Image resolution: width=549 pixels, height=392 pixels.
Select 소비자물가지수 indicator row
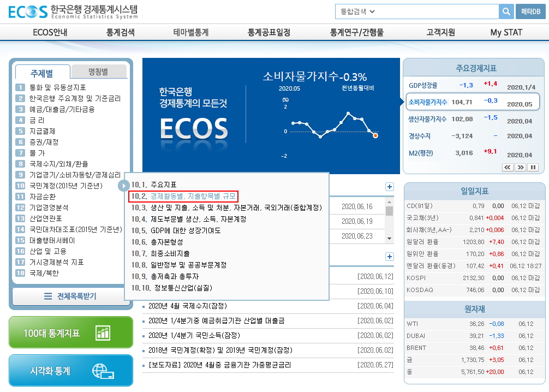(x=473, y=102)
